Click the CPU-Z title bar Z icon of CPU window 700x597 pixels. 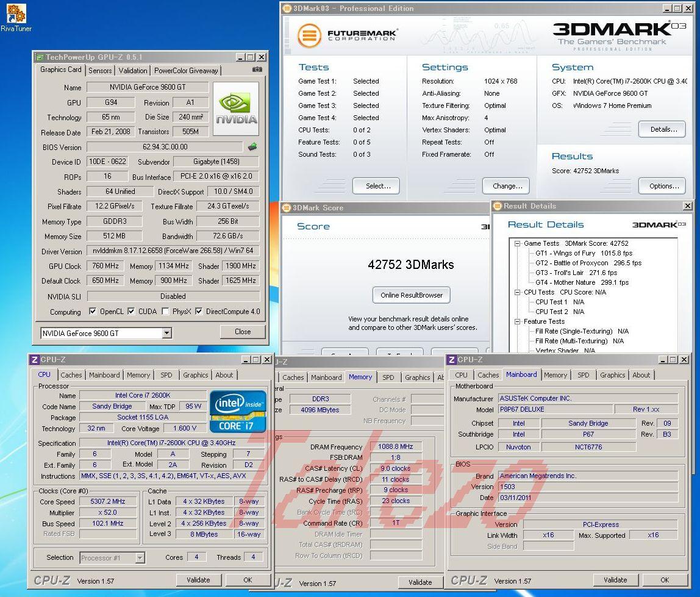pos(34,359)
